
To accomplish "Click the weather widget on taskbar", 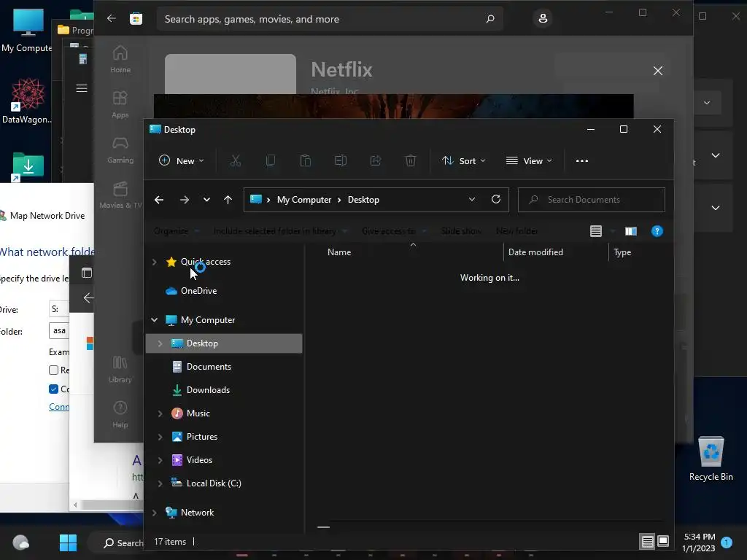I will click(x=20, y=542).
